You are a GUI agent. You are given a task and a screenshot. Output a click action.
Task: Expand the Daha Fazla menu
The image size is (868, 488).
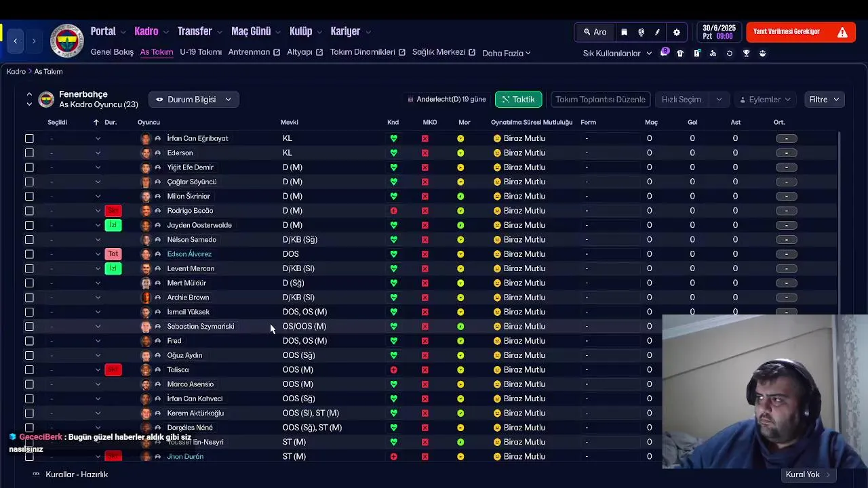pyautogui.click(x=507, y=53)
